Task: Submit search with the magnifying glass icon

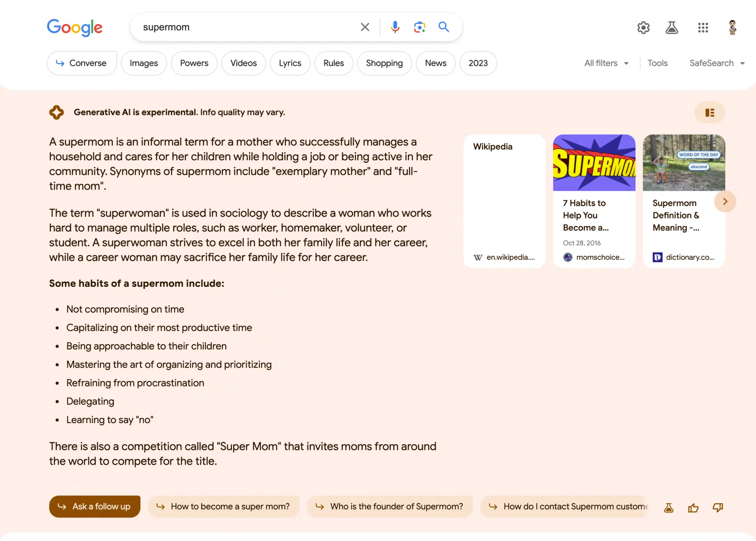Action: (x=444, y=27)
